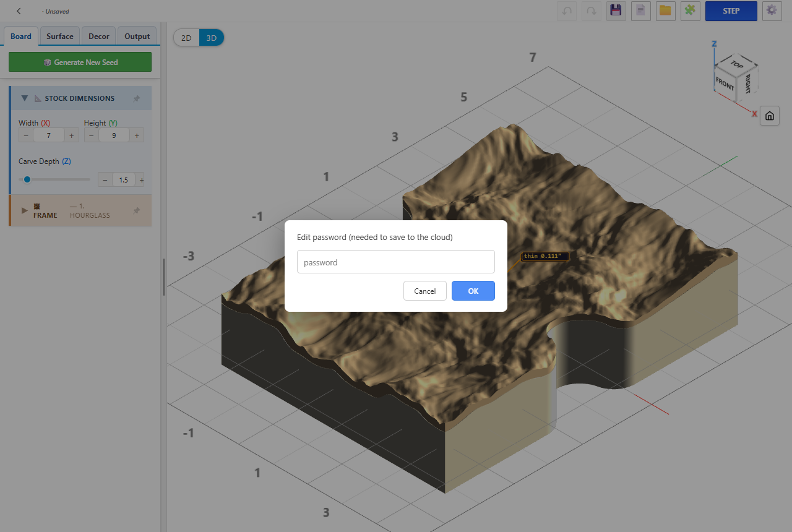Pin the Stock Dimensions section
The image size is (792, 532).
coord(136,98)
